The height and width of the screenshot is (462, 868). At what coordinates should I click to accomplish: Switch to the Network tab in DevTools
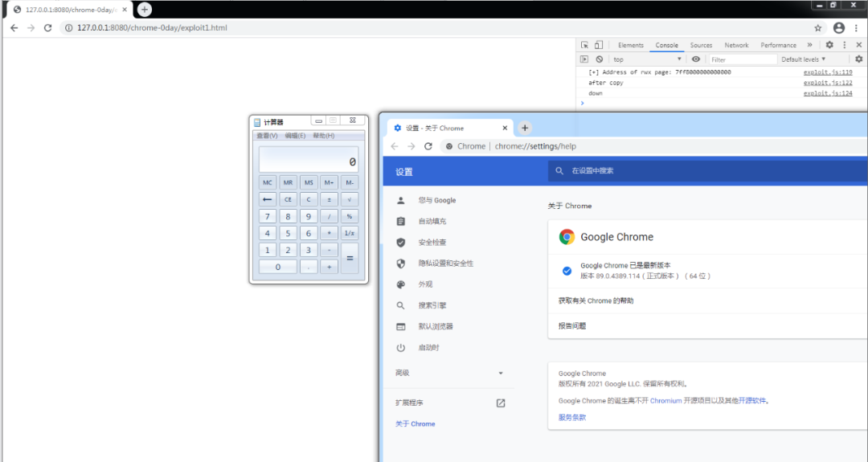(736, 45)
